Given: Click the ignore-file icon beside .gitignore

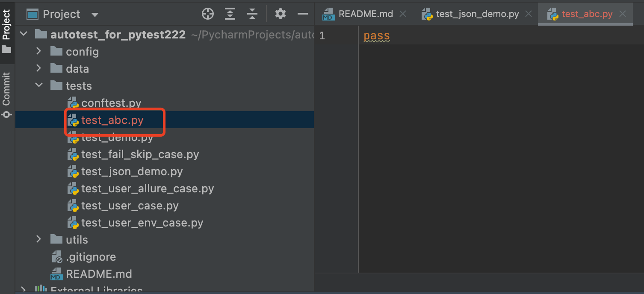Looking at the screenshot, I should pos(57,257).
